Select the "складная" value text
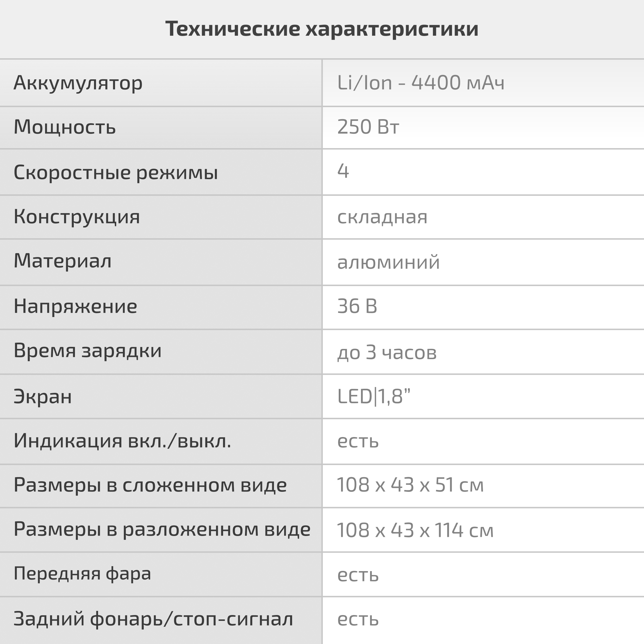The width and height of the screenshot is (644, 644). pyautogui.click(x=382, y=217)
